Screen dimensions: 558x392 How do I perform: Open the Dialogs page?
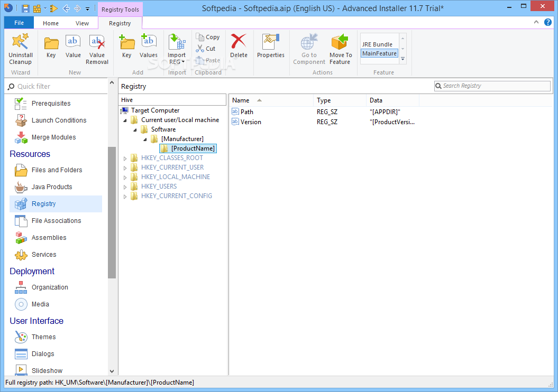[43, 354]
